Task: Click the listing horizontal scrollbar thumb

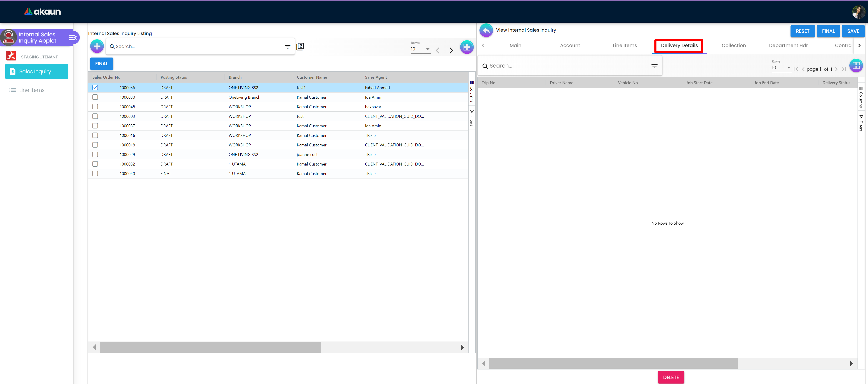Action: pos(210,347)
